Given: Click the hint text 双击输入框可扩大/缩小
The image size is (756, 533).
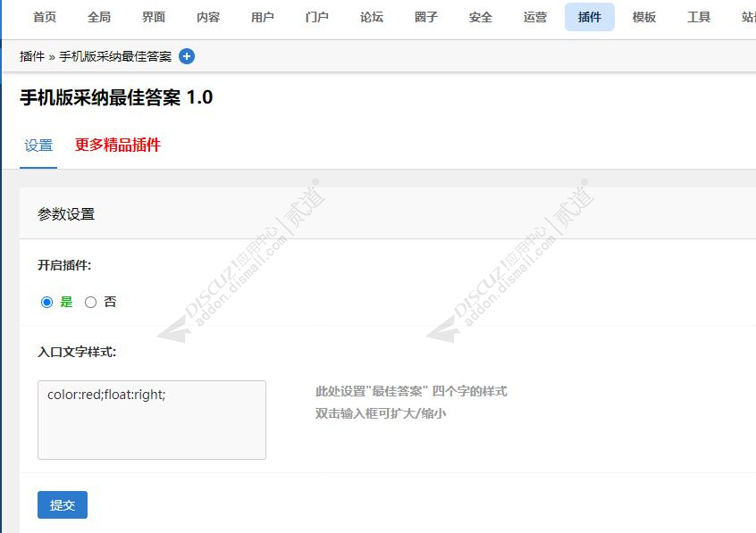Looking at the screenshot, I should point(381,413).
